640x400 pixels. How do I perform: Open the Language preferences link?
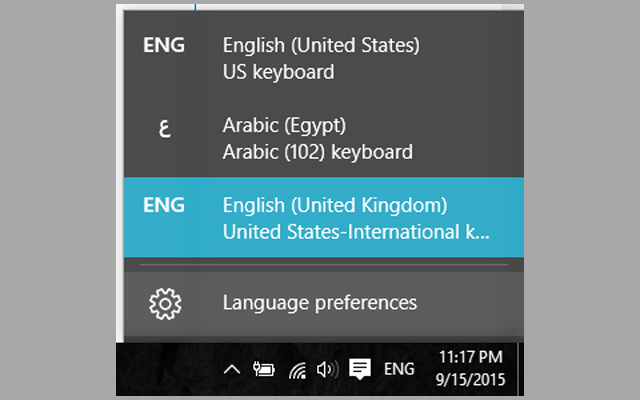point(319,302)
